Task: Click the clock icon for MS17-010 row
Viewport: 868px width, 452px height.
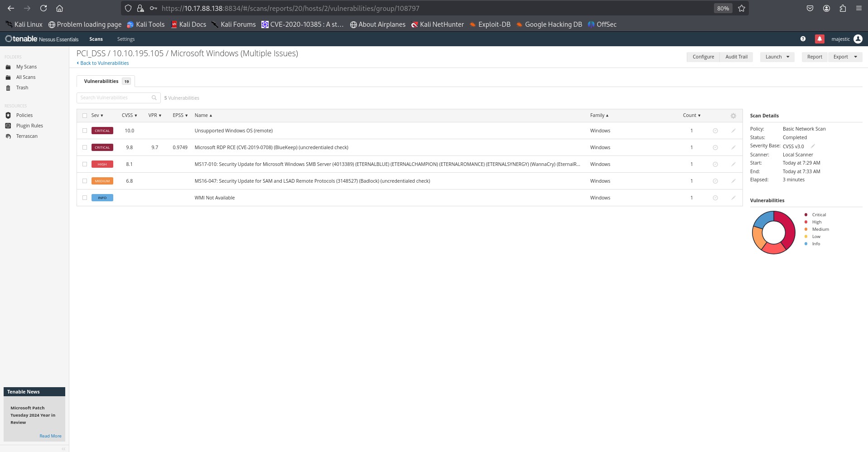Action: (715, 164)
